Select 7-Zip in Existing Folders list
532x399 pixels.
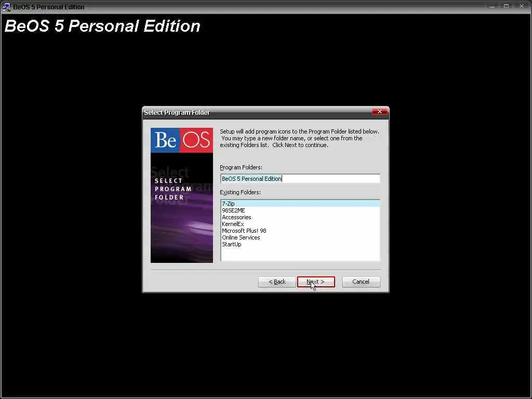click(300, 204)
